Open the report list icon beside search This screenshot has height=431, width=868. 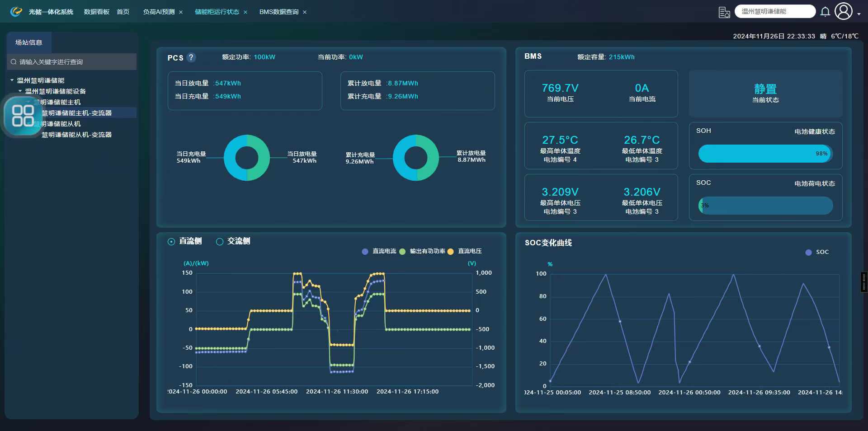pos(724,12)
